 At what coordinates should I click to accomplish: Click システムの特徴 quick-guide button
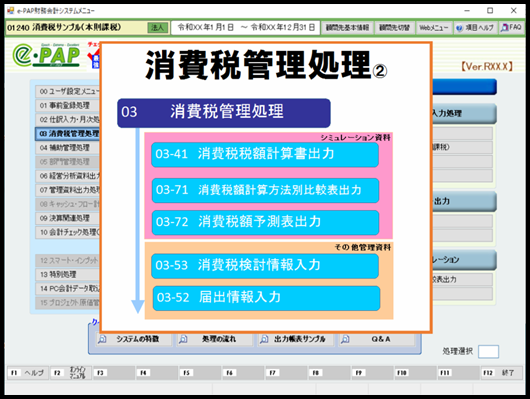tap(134, 339)
